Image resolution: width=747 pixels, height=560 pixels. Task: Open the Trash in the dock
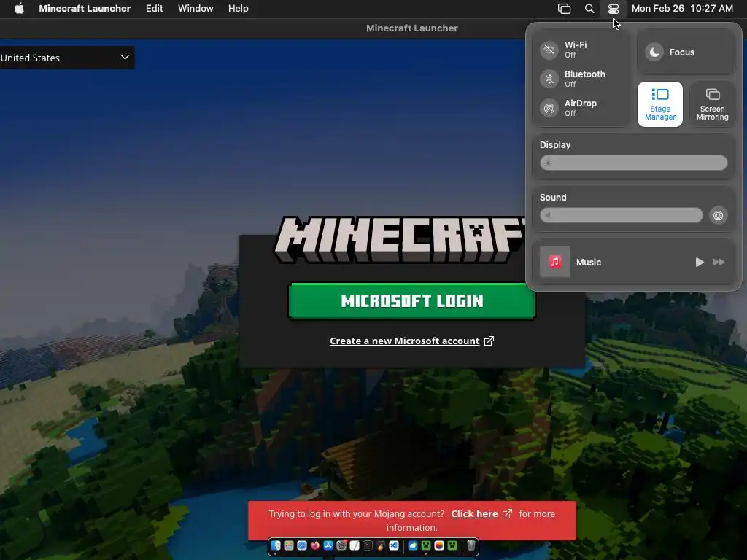(x=471, y=545)
